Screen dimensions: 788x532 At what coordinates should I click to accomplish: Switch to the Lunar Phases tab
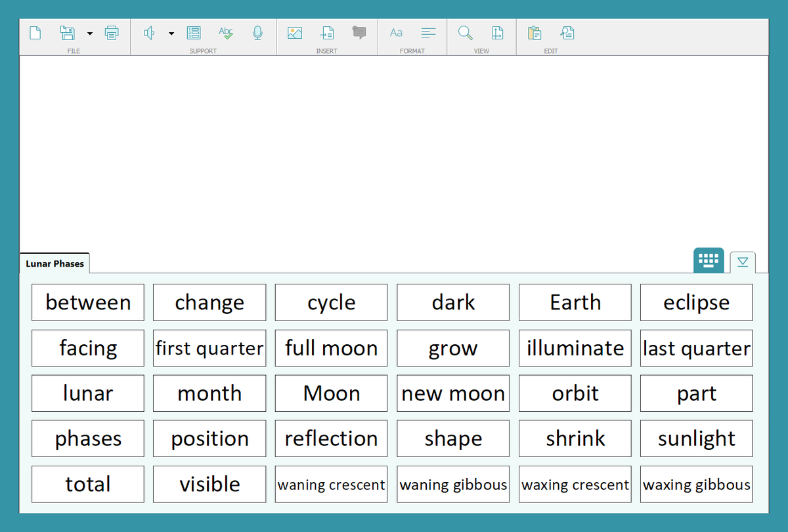(x=55, y=263)
